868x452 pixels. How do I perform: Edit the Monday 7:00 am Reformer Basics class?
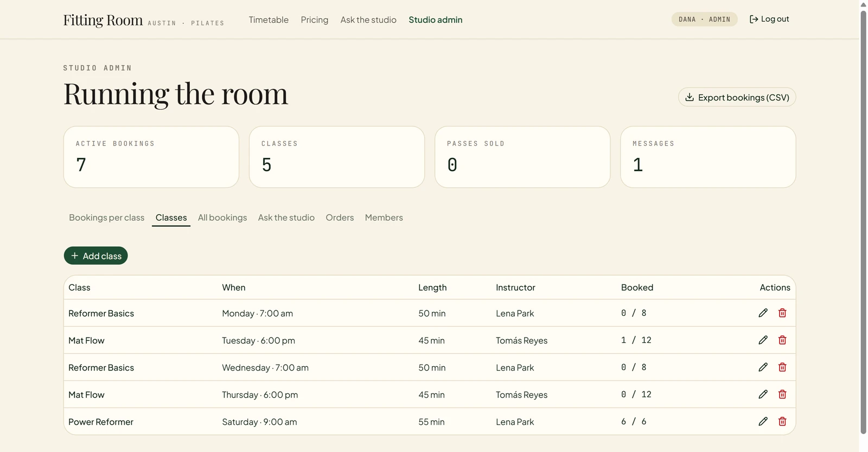pos(763,313)
